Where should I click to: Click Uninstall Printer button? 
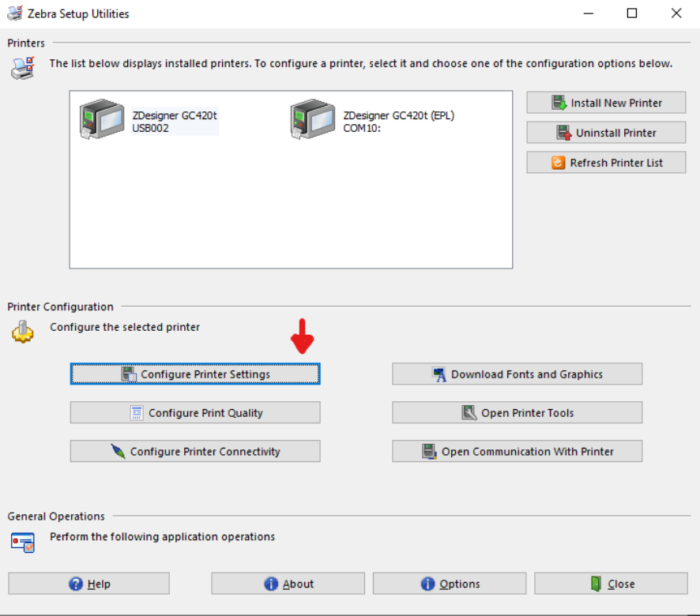tap(606, 133)
